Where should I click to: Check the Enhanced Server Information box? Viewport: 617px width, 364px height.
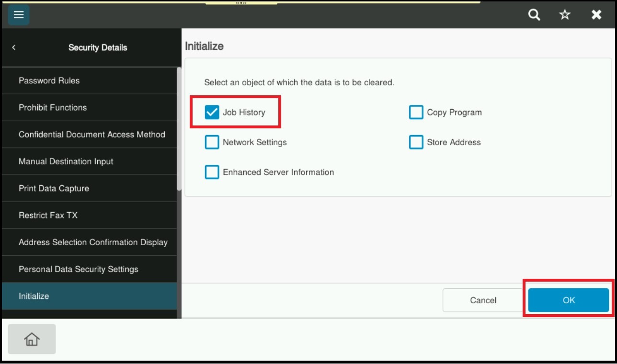[x=212, y=172]
